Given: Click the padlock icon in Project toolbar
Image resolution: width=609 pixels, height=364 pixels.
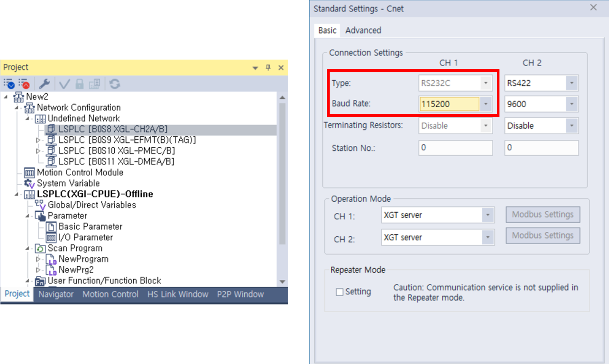Looking at the screenshot, I should pyautogui.click(x=79, y=84).
